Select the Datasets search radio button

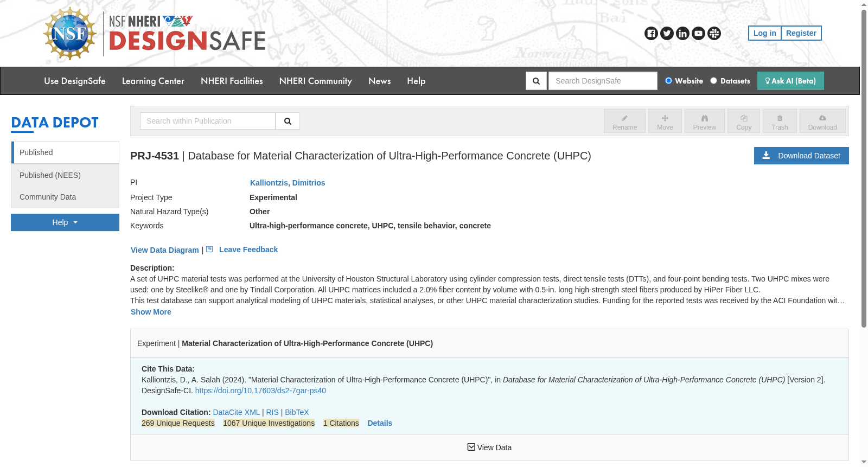click(714, 81)
